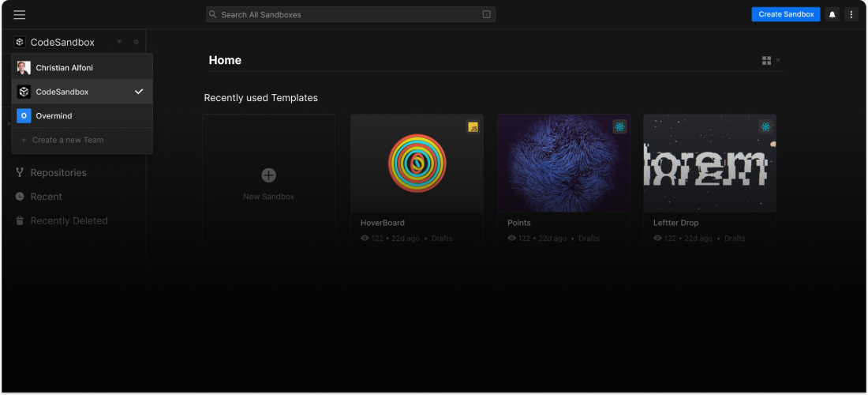Click the HoverBoard title text
The height and width of the screenshot is (395, 868).
pyautogui.click(x=383, y=223)
